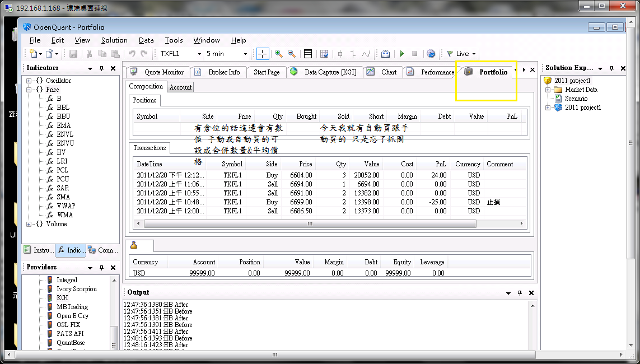This screenshot has width=640, height=364.
Task: Open the Data menu
Action: point(146,40)
